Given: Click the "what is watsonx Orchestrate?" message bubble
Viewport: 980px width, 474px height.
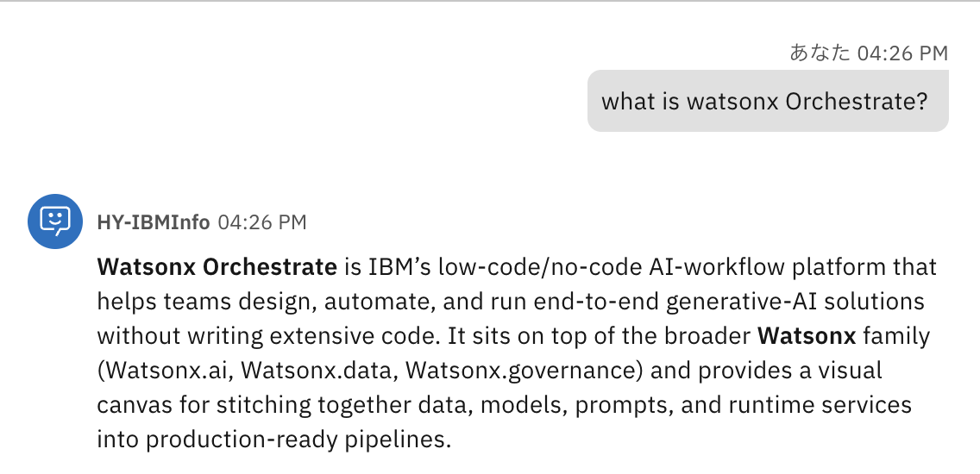Looking at the screenshot, I should pyautogui.click(x=767, y=102).
